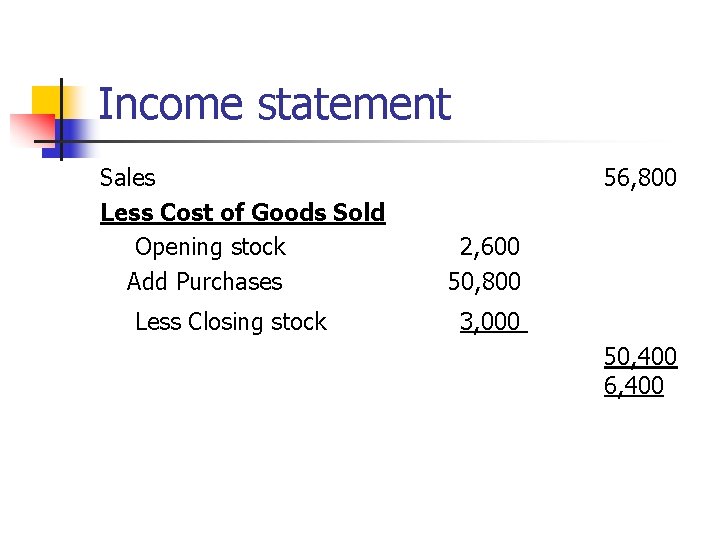
Task: Select the 50,400 cost of goods total
Action: point(640,357)
